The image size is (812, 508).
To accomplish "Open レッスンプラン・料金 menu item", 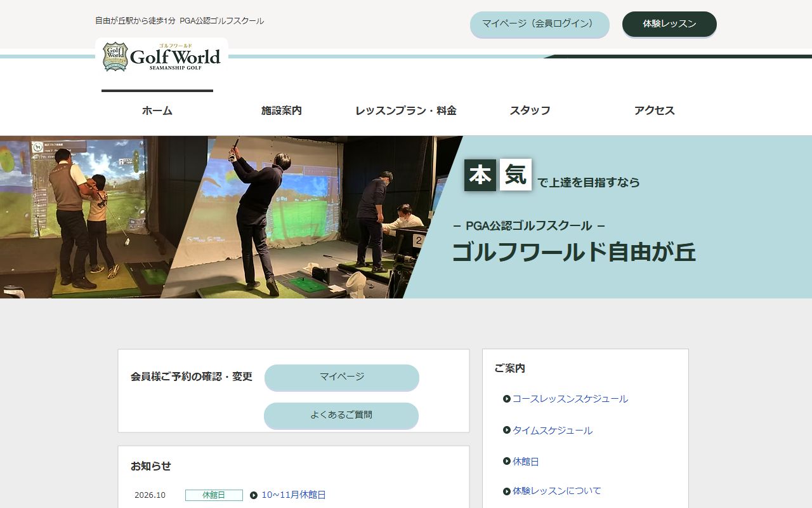I will point(406,110).
